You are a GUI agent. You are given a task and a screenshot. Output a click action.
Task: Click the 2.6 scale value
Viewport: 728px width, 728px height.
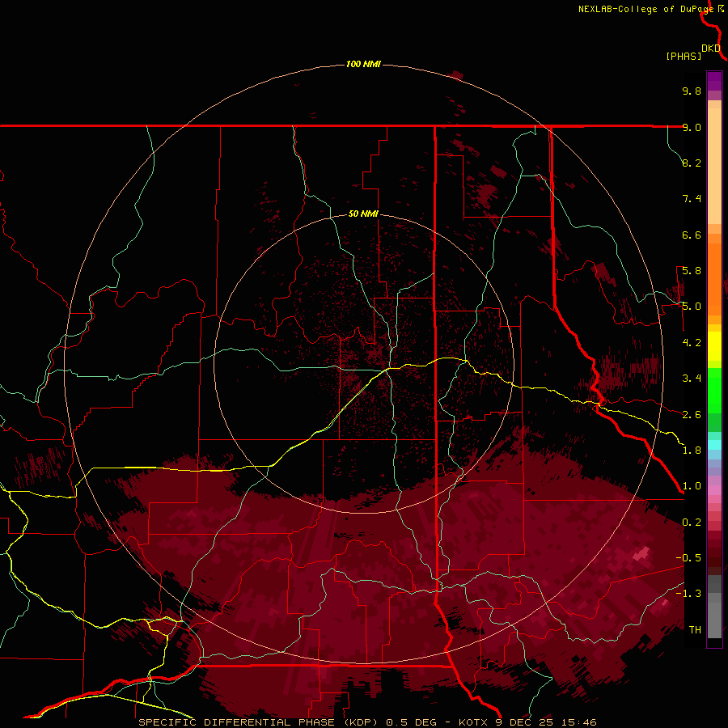click(x=692, y=415)
